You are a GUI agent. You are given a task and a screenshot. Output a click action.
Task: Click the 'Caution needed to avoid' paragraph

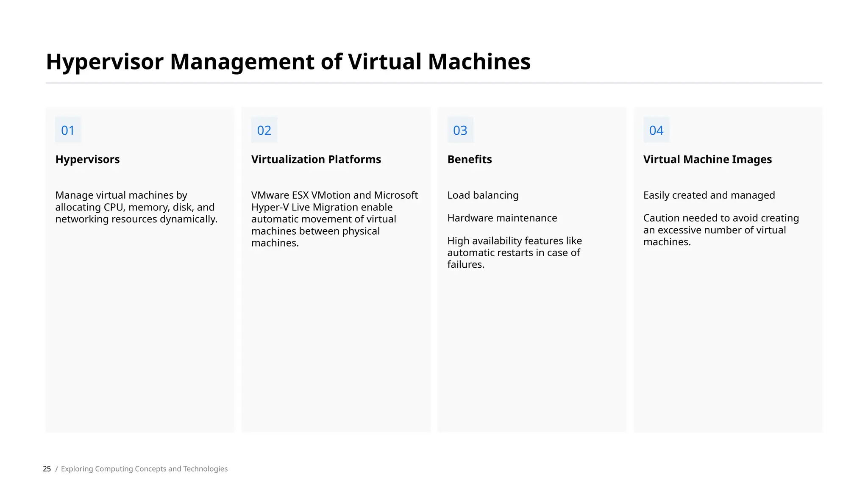(721, 230)
